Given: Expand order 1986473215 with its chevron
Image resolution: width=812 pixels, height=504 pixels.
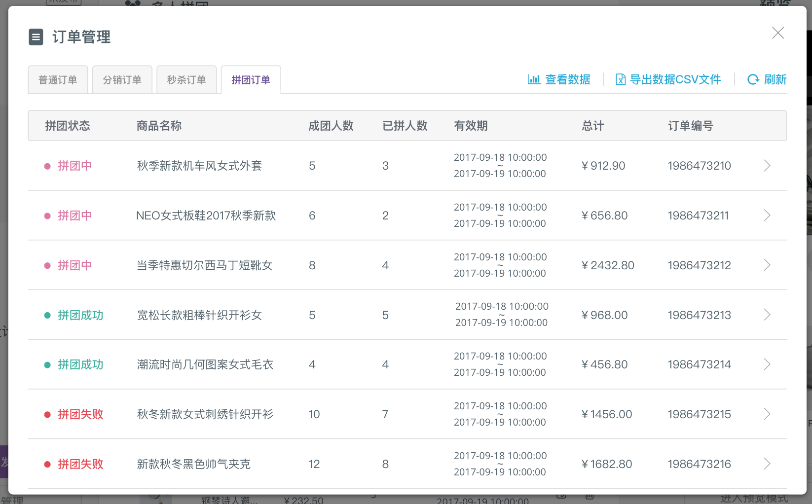Looking at the screenshot, I should [767, 414].
